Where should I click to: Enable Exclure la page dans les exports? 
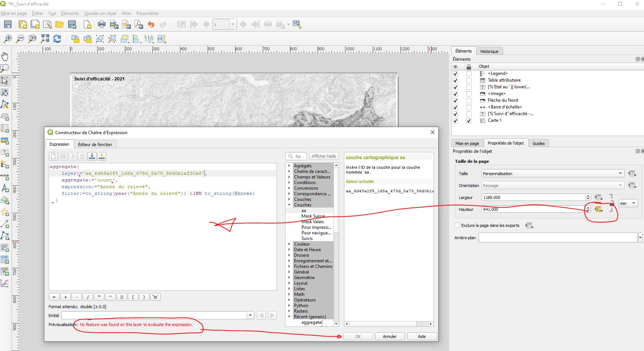click(457, 225)
